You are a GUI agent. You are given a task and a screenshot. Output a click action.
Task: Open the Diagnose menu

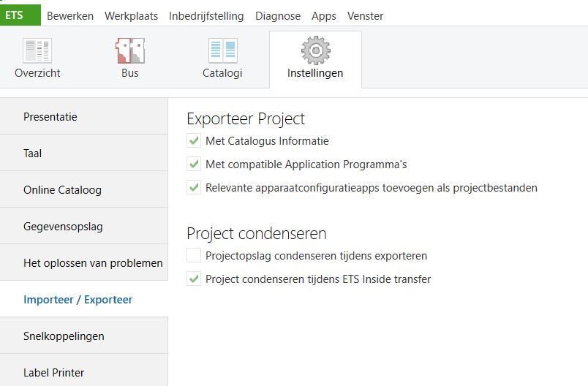(x=277, y=16)
